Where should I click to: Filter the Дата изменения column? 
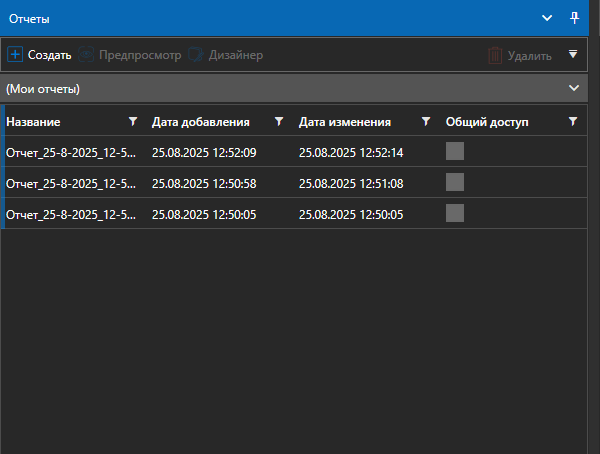[x=426, y=122]
